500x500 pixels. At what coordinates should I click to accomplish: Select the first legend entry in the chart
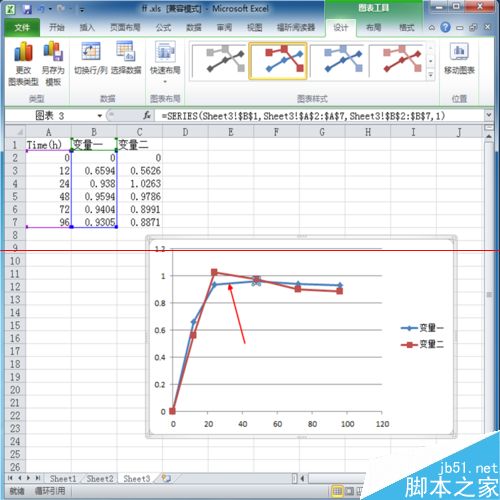[422, 328]
